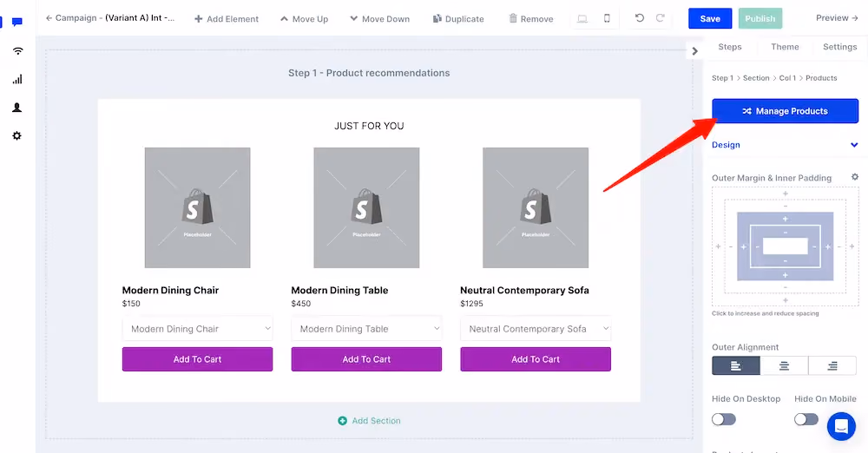The image size is (868, 453).
Task: Duplicate the selected element
Action: tap(458, 19)
